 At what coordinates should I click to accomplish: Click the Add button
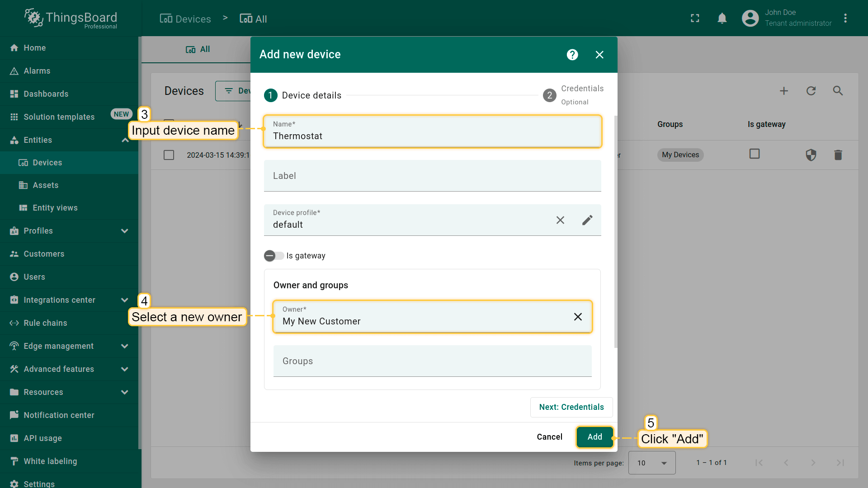(x=594, y=437)
